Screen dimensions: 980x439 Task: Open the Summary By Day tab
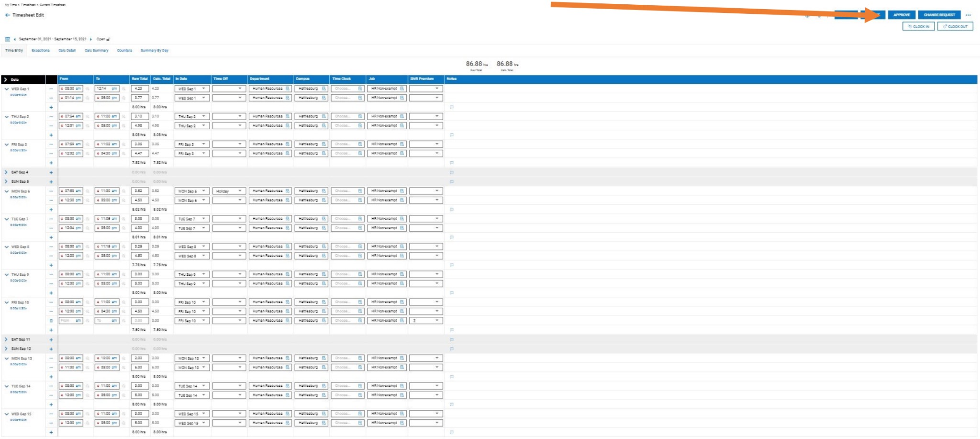(x=154, y=50)
